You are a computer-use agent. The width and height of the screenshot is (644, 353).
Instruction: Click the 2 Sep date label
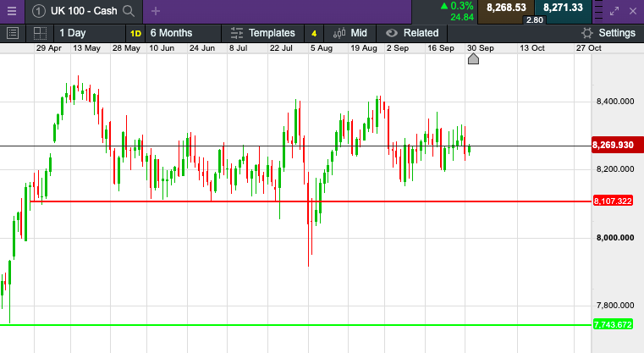[398, 48]
